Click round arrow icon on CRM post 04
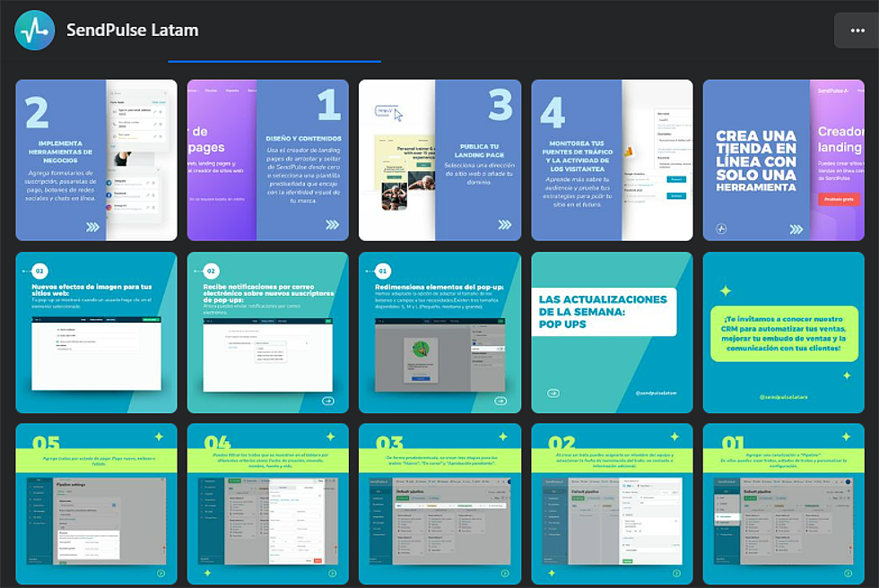The width and height of the screenshot is (879, 588). [333, 573]
